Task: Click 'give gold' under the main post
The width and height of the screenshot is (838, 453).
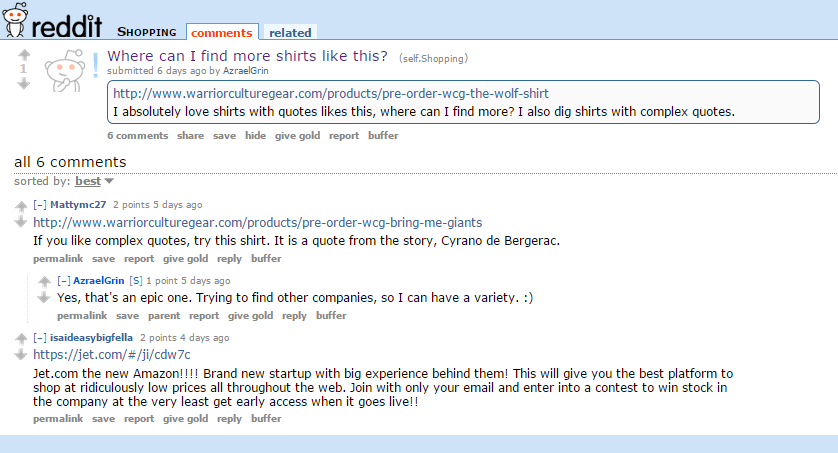Action: (x=298, y=136)
